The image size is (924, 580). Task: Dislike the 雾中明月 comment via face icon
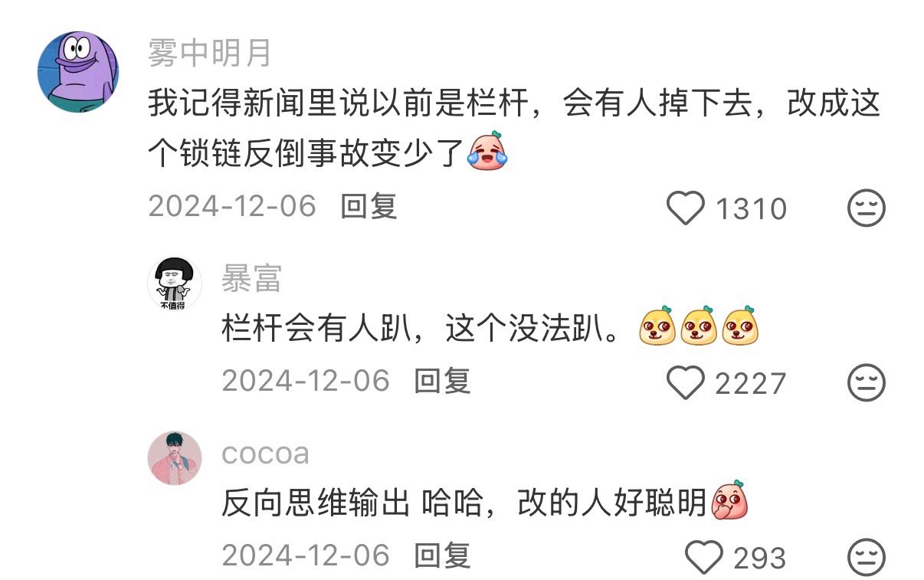[x=867, y=208]
